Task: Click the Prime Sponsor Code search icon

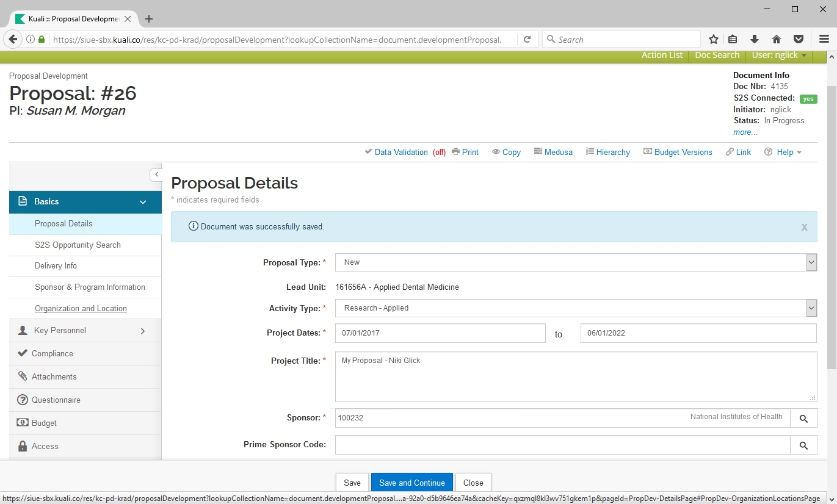Action: 803,445
